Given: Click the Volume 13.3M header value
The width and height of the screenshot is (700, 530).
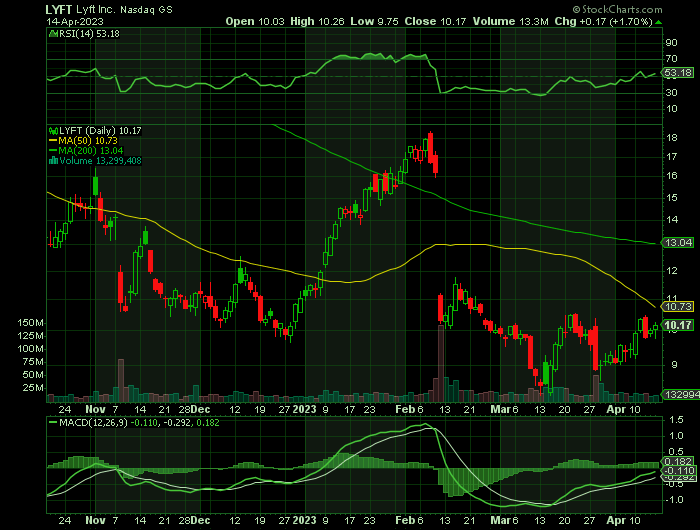Looking at the screenshot, I should 510,21.
